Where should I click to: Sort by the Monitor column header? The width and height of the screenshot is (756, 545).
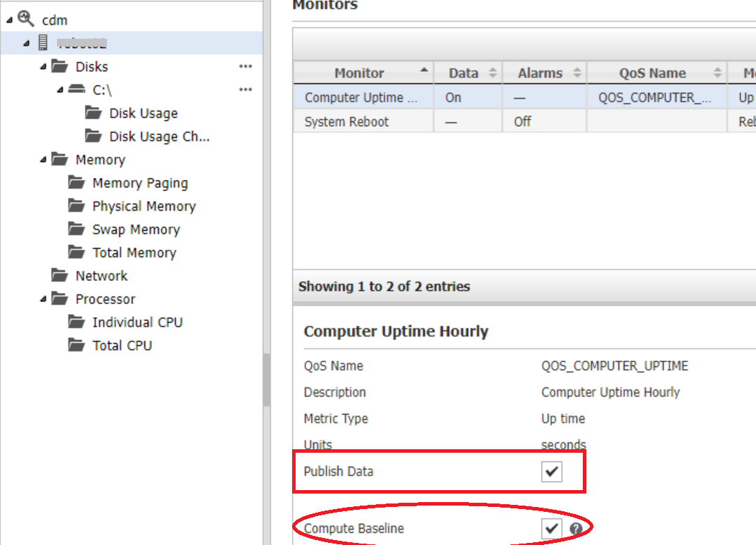click(x=360, y=73)
